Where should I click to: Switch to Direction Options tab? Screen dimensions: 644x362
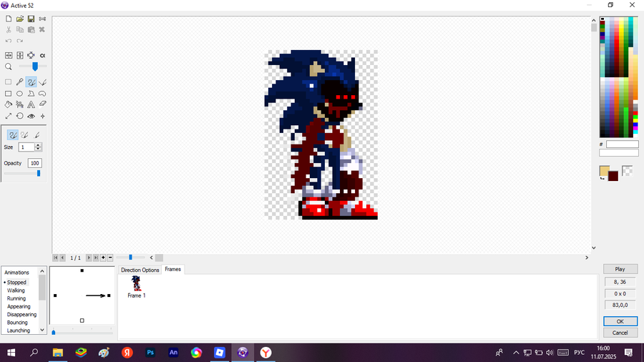140,270
